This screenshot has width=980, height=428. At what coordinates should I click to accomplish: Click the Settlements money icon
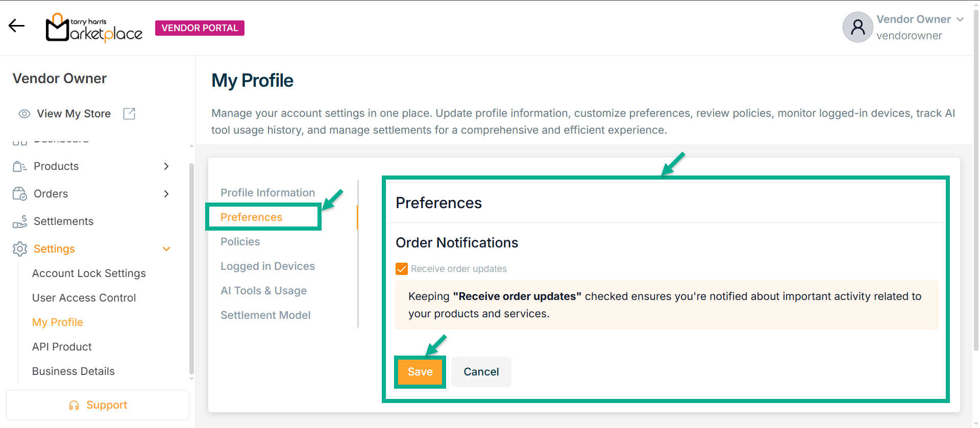(x=19, y=221)
